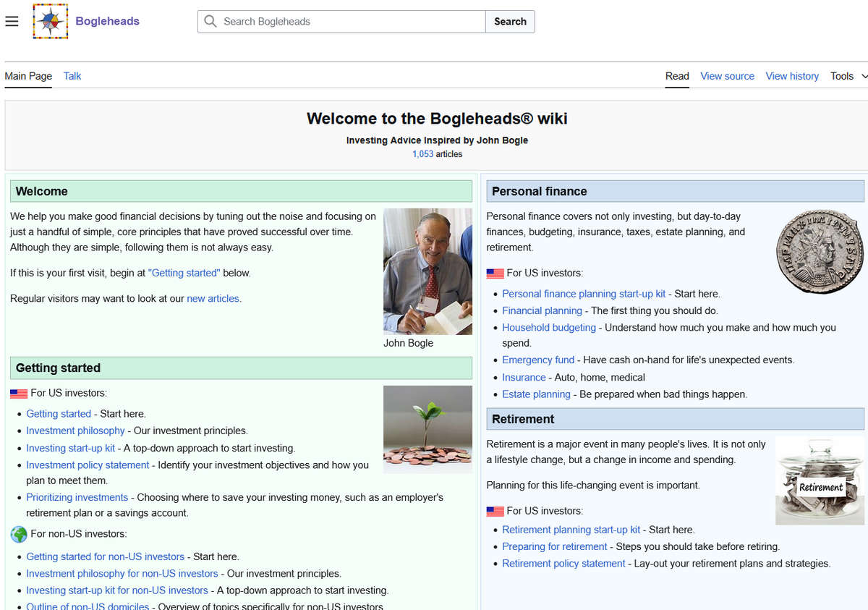Click the globe icon for non-US investors
This screenshot has width=868, height=610.
(x=19, y=534)
